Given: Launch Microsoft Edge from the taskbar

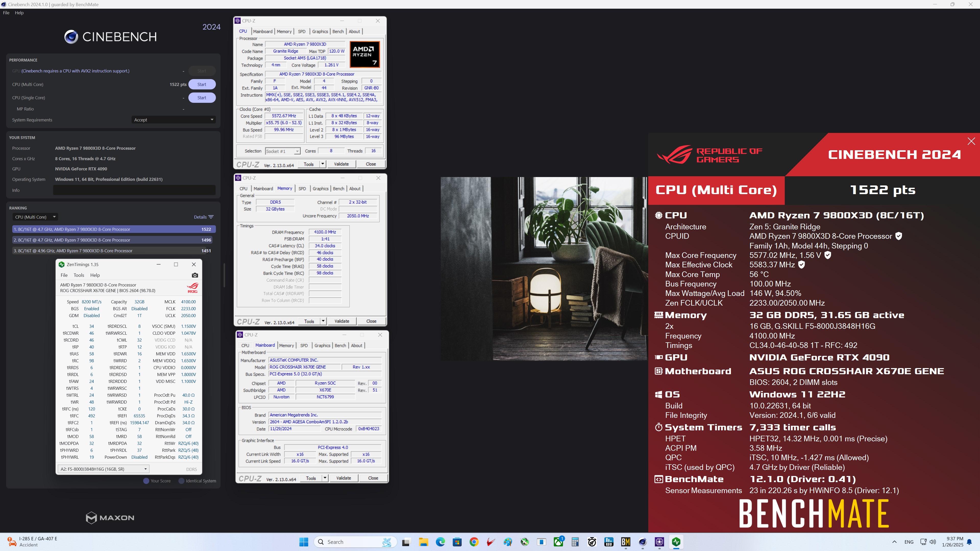Looking at the screenshot, I should click(x=440, y=542).
